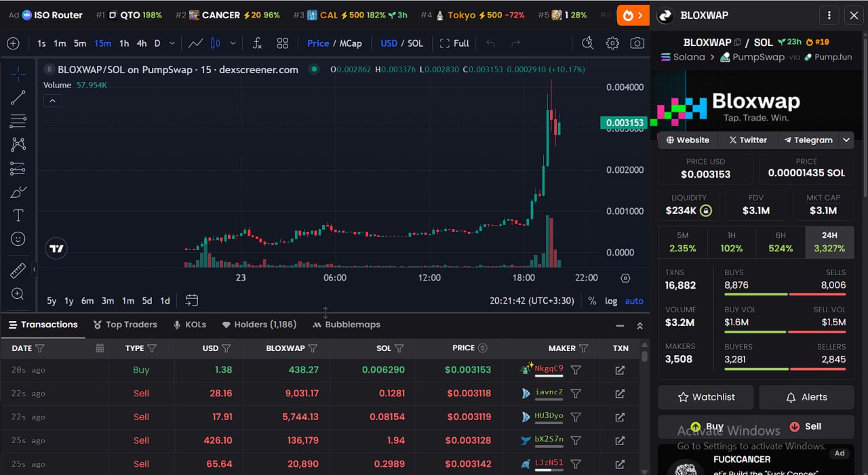Screen dimensions: 868x475
Task: Activate the zoom in tool
Action: (x=18, y=294)
